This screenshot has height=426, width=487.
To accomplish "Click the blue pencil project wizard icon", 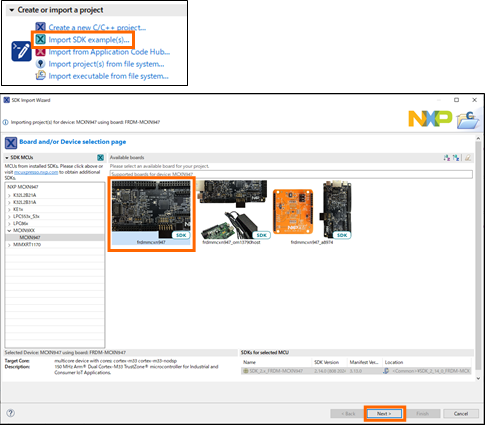I will click(21, 51).
